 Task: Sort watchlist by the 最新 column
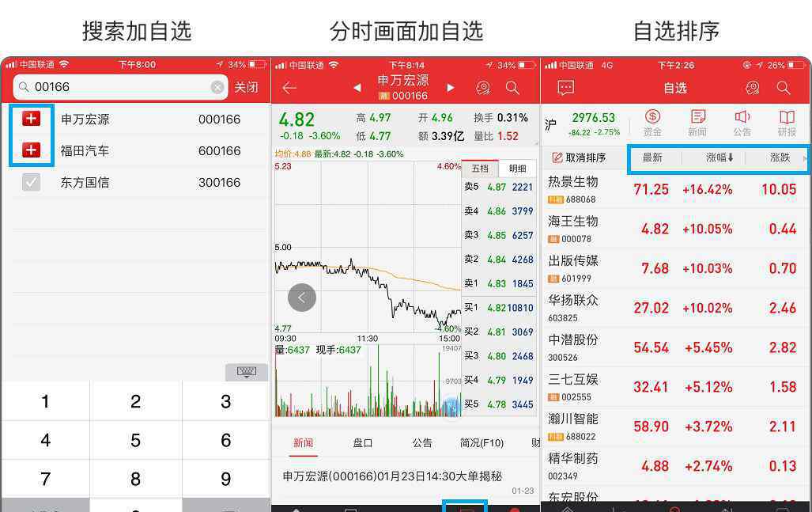pos(652,157)
